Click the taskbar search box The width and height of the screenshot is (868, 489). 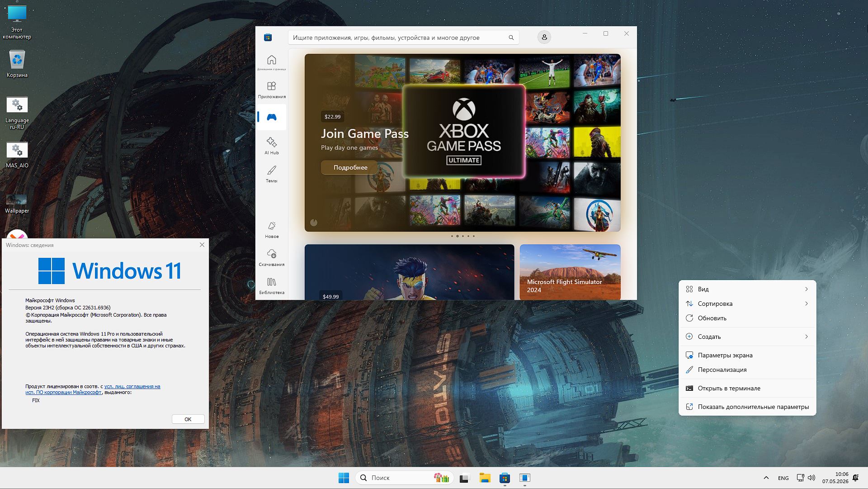pos(405,478)
